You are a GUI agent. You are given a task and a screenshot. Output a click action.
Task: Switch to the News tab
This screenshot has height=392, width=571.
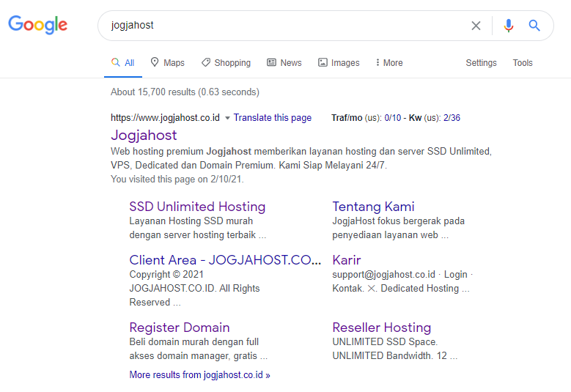click(284, 62)
